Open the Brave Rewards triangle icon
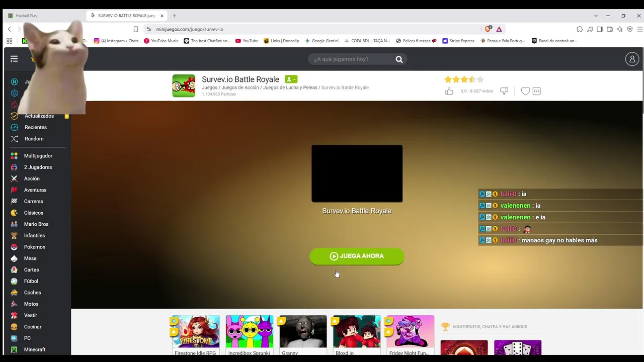The width and height of the screenshot is (644, 362). (499, 29)
